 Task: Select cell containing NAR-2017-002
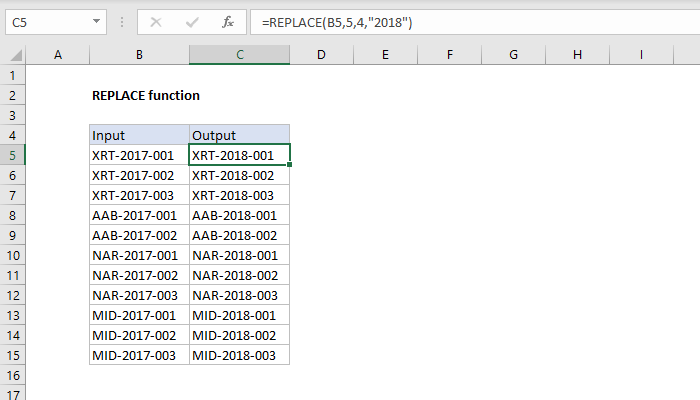[139, 275]
